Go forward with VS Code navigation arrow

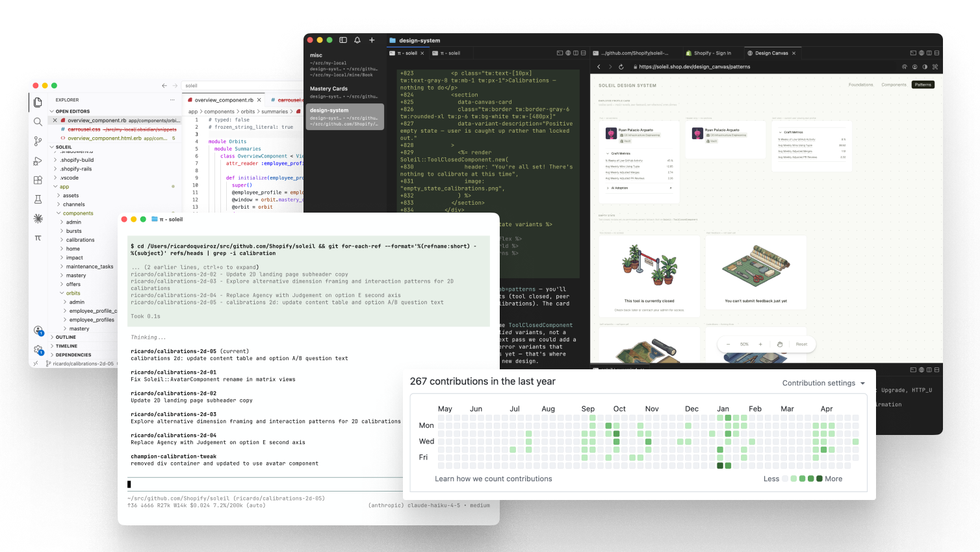[175, 86]
